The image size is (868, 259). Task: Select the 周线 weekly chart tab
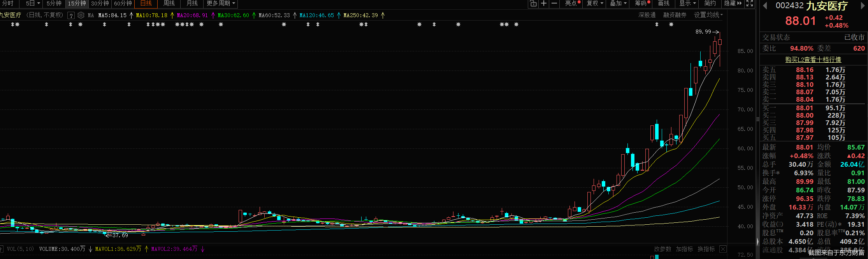click(x=169, y=4)
